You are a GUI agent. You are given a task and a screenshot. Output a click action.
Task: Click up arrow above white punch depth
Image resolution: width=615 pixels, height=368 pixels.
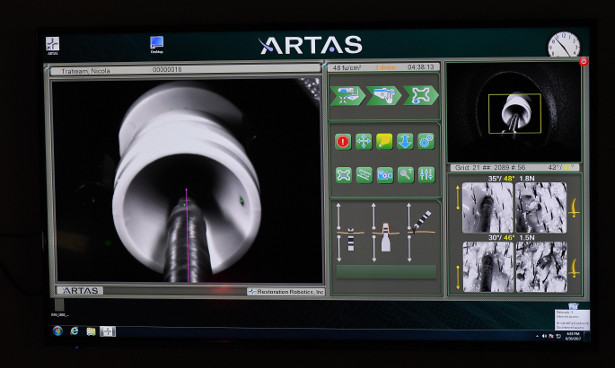[x=373, y=217]
